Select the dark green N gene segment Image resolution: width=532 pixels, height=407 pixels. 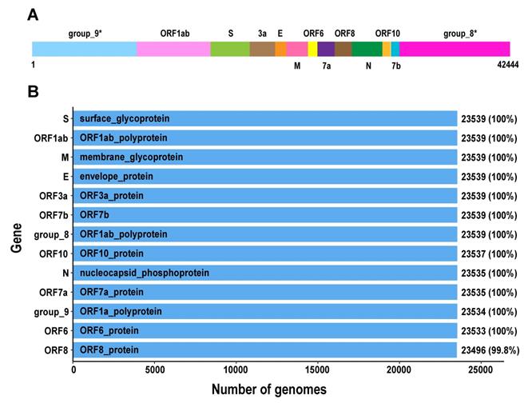(367, 49)
